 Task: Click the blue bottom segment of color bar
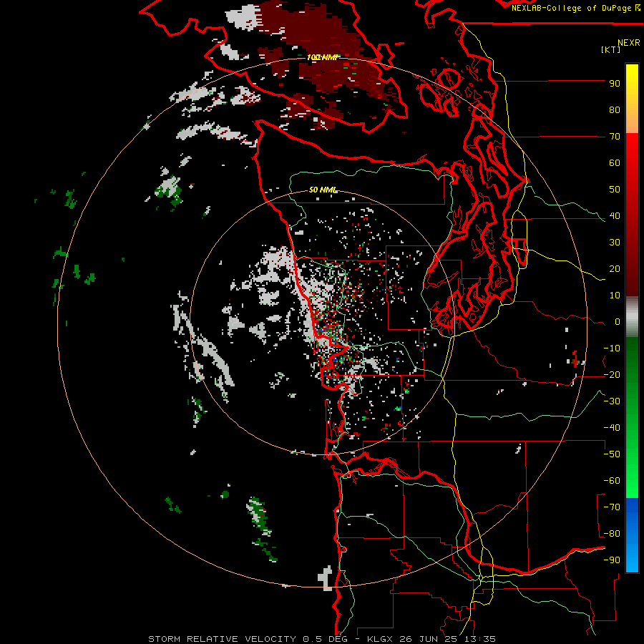(632, 535)
